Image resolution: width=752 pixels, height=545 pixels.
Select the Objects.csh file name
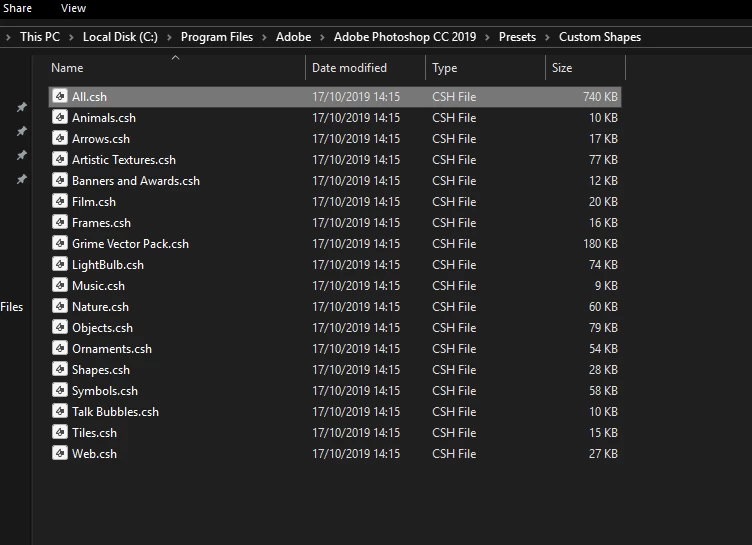tap(102, 328)
